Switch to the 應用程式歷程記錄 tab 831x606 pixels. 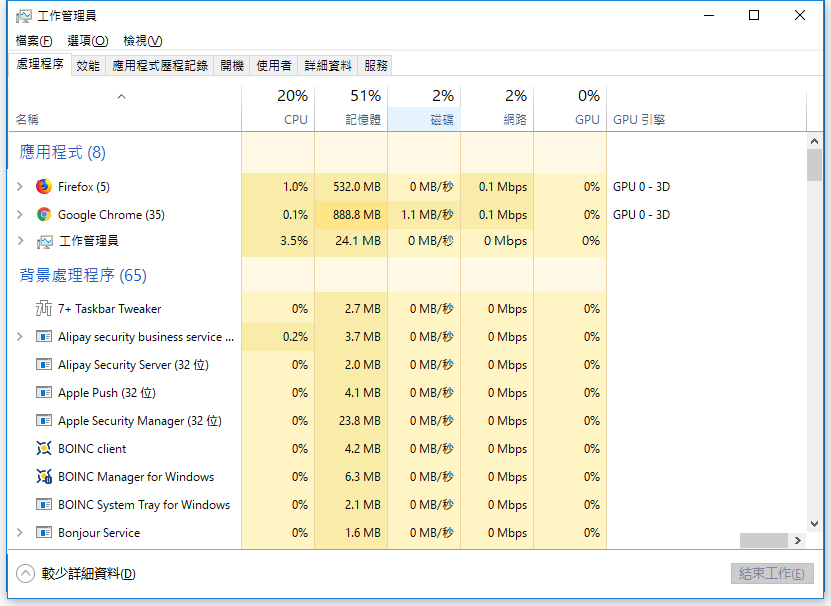click(x=160, y=66)
